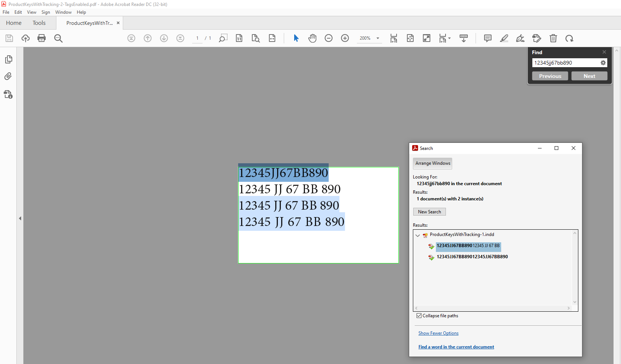Add a sticky note comment
This screenshot has width=621, height=364.
tap(487, 38)
